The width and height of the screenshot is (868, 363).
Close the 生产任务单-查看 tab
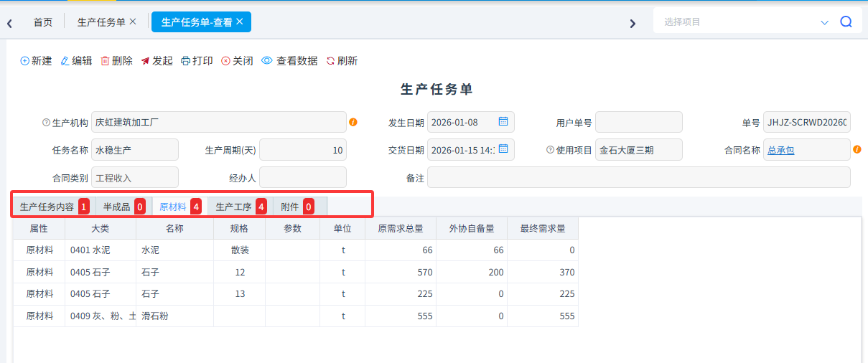click(x=240, y=22)
